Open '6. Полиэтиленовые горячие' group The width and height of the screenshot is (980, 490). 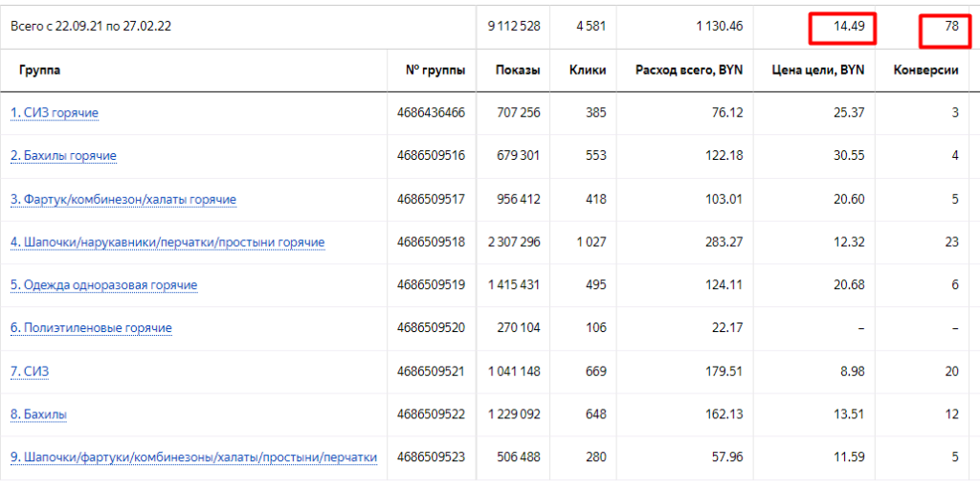click(91, 328)
